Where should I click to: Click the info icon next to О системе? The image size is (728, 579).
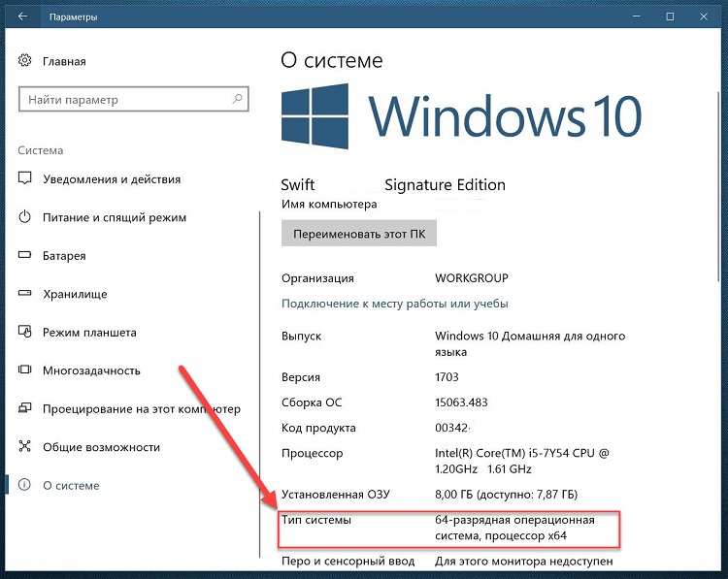point(24,484)
